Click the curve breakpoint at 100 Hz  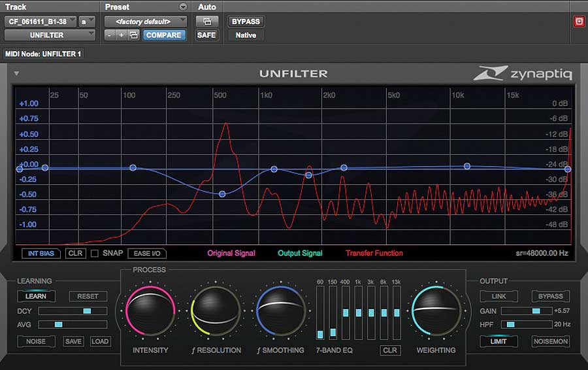133,168
